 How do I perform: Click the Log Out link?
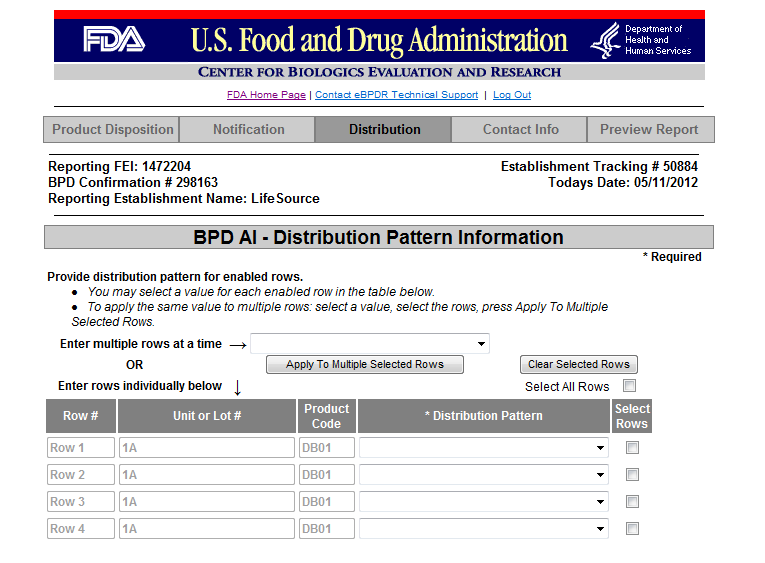tap(512, 95)
